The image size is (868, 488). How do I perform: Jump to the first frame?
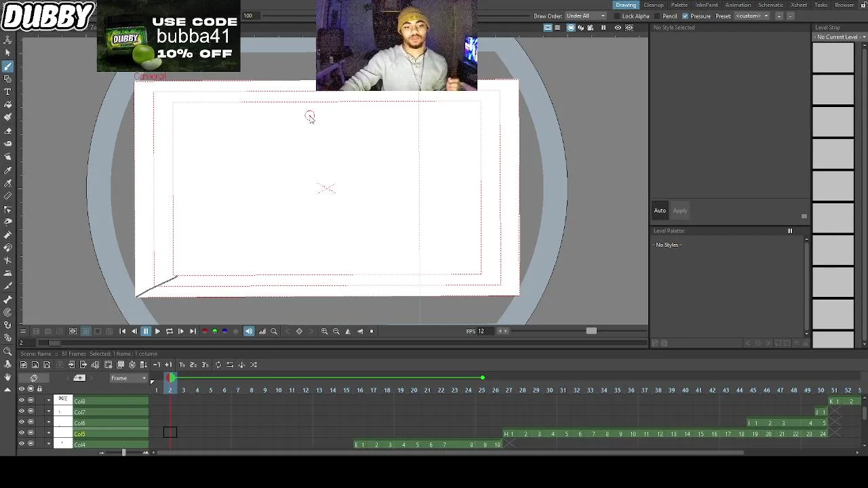click(122, 331)
